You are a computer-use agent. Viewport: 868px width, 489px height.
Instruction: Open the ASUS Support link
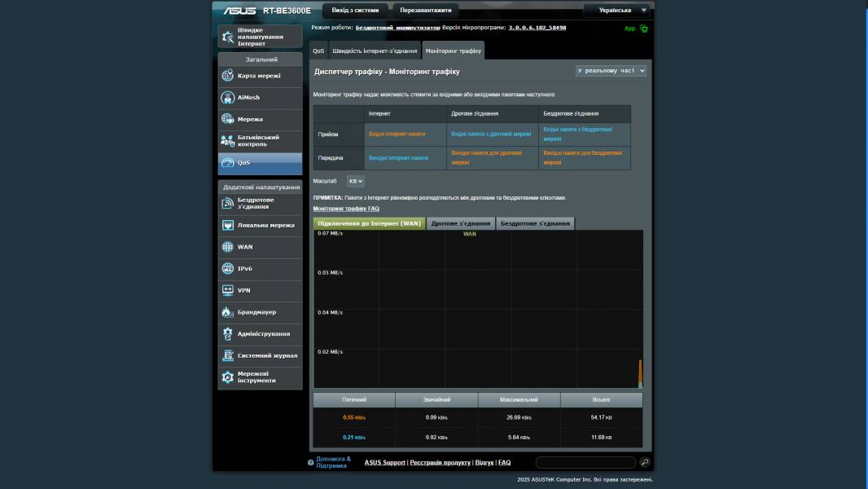click(x=384, y=462)
